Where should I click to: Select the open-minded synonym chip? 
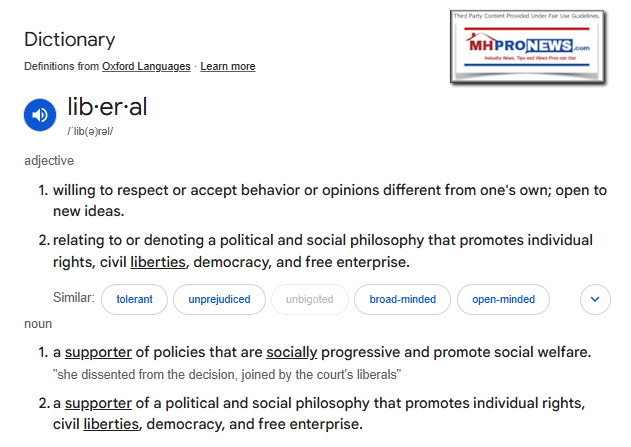503,299
